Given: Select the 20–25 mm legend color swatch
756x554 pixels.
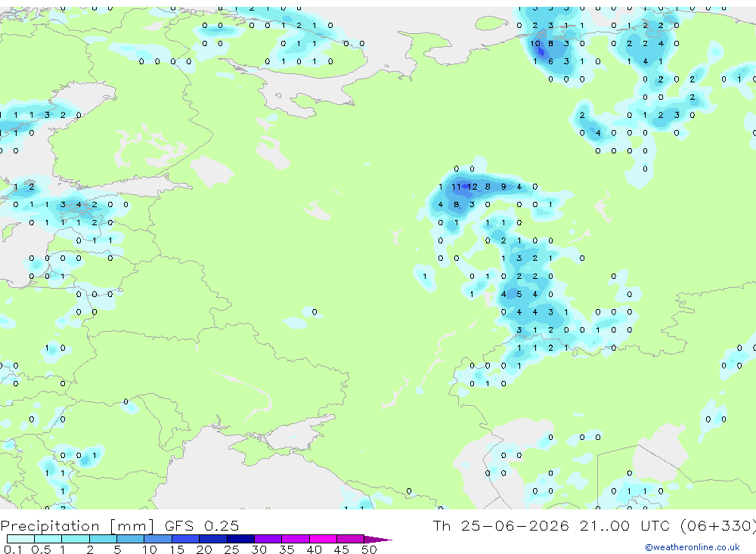Looking at the screenshot, I should tap(212, 539).
